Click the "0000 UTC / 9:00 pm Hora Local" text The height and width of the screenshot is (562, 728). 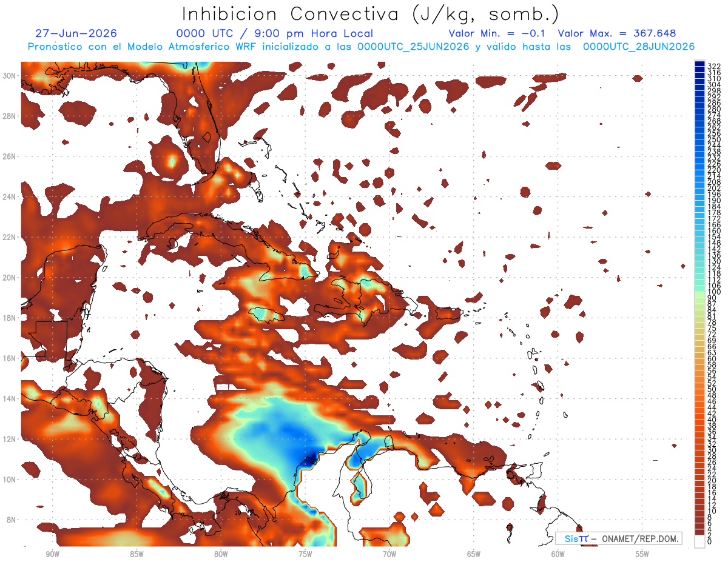pyautogui.click(x=275, y=33)
